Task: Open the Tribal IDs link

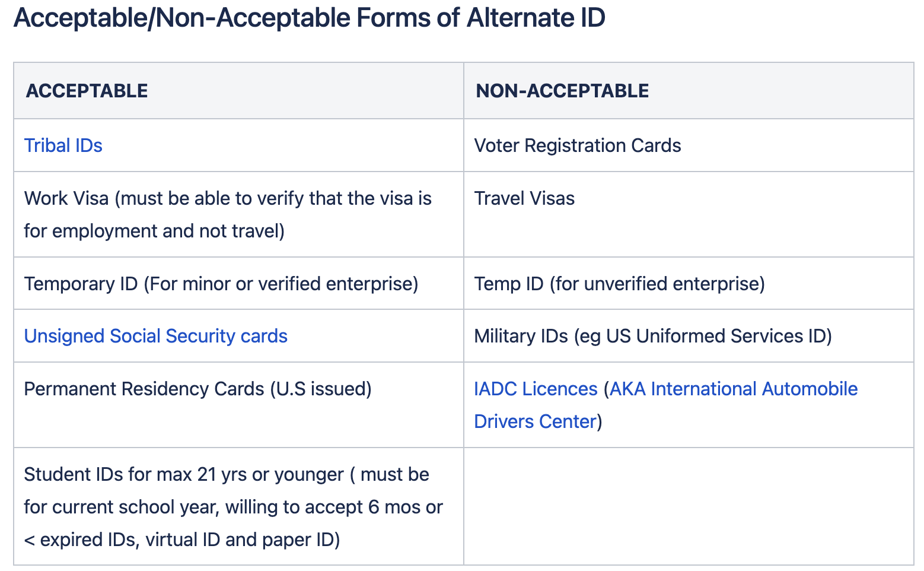Action: pos(63,145)
